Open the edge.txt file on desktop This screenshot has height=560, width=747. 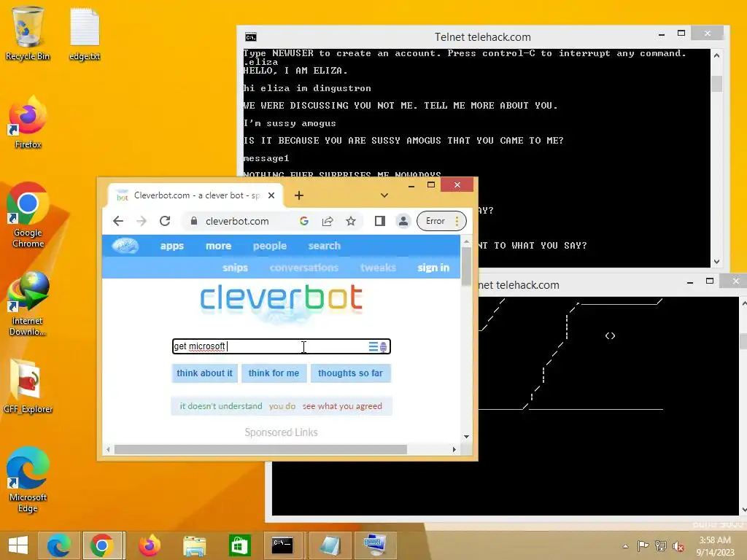85,34
